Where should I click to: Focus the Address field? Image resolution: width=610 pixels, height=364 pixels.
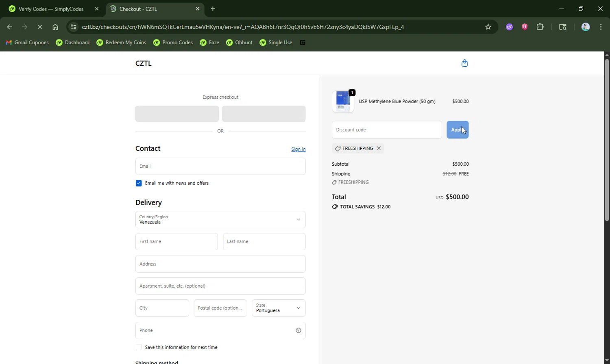(220, 264)
